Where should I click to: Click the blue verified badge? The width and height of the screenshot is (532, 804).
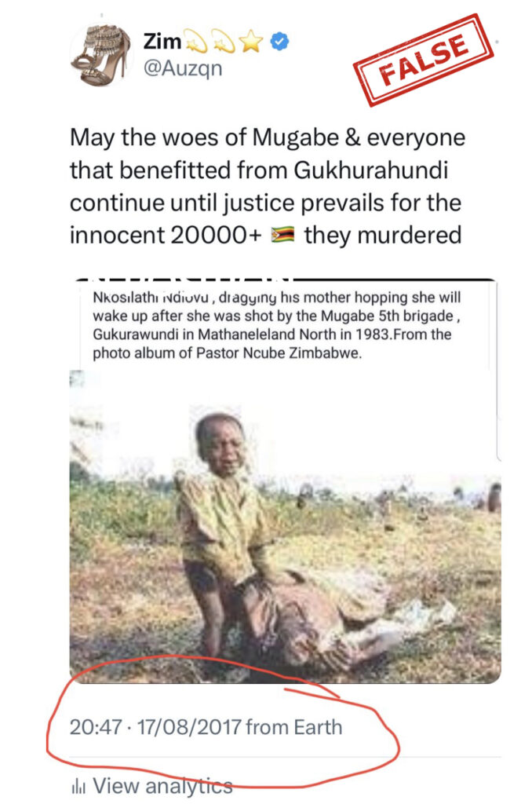279,42
